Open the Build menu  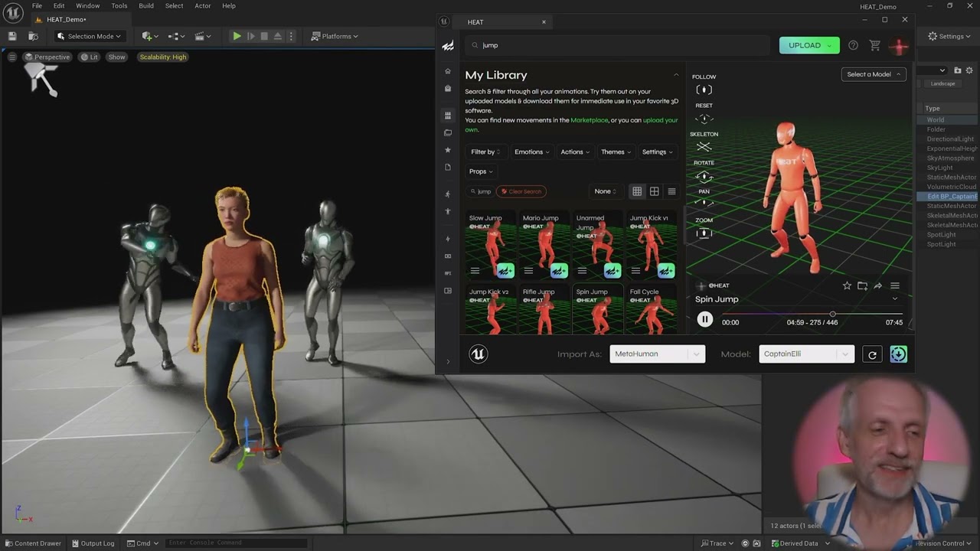(146, 5)
